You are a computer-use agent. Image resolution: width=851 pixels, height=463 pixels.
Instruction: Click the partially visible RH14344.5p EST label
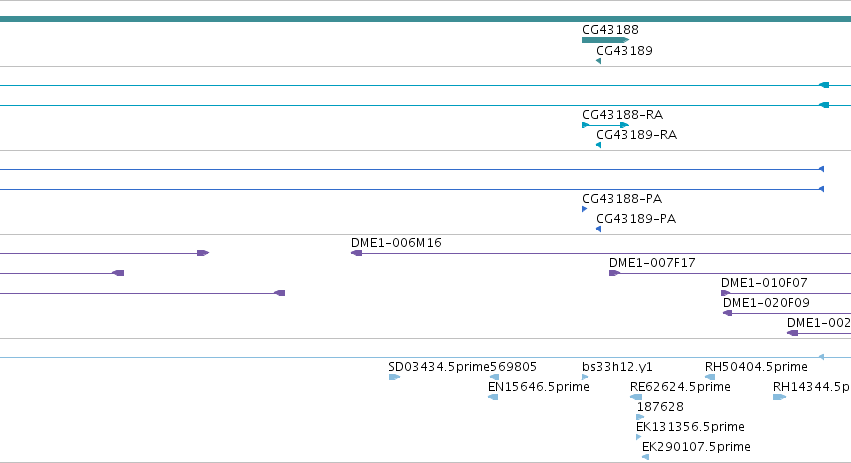tap(812, 388)
